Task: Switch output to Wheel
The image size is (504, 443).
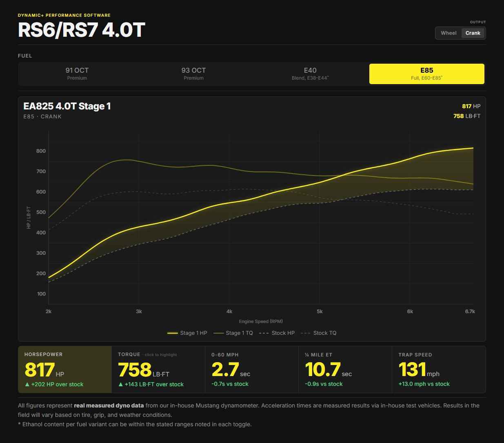Action: pyautogui.click(x=448, y=33)
